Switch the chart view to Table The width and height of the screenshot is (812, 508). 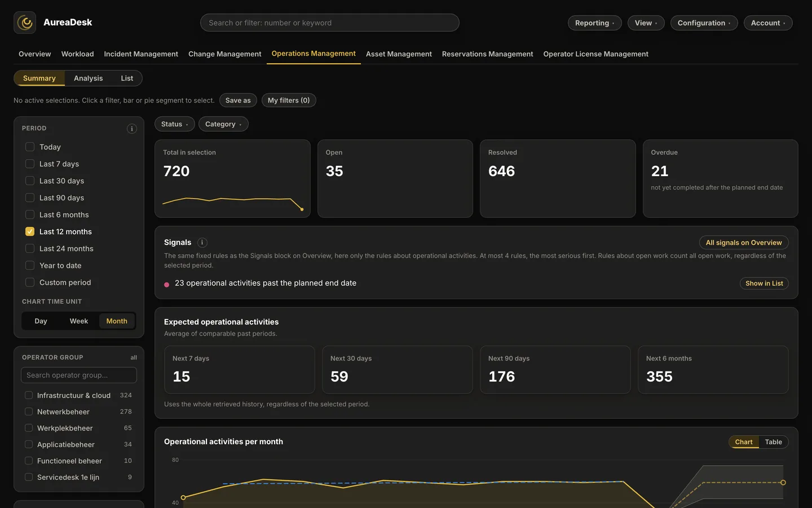pyautogui.click(x=774, y=442)
